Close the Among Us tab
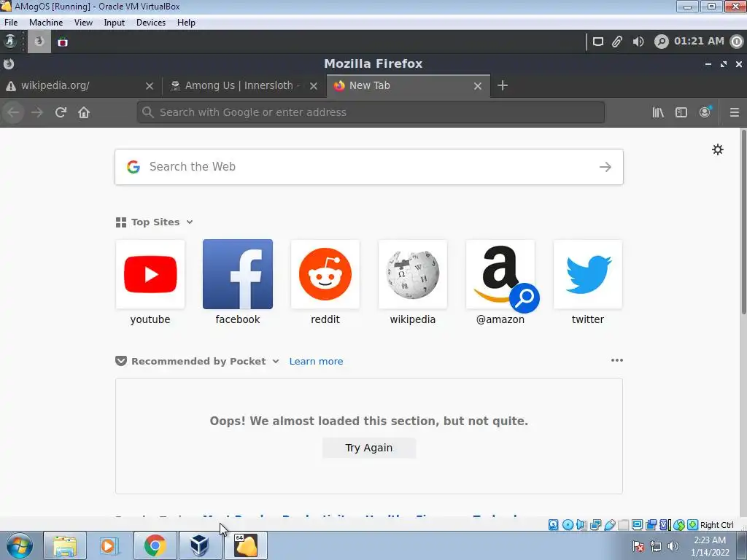This screenshot has width=747, height=560. point(314,86)
